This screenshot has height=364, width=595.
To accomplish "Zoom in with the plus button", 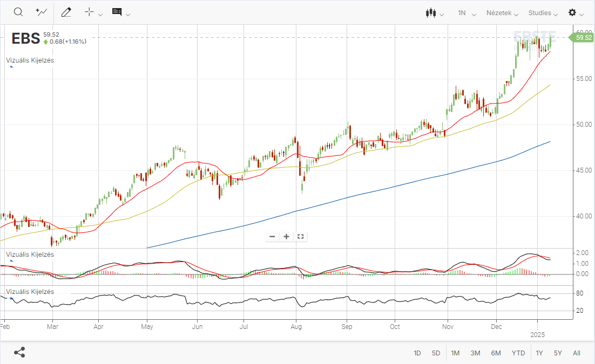I will point(287,237).
